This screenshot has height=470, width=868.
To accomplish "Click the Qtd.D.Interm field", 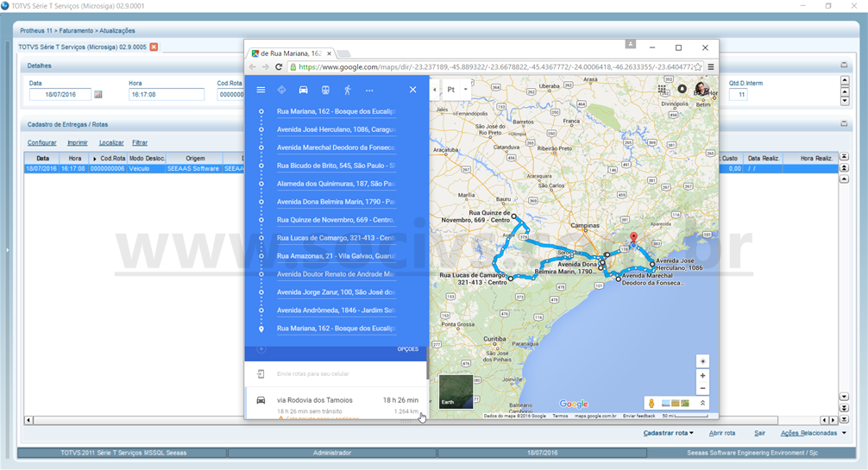I will (x=738, y=95).
